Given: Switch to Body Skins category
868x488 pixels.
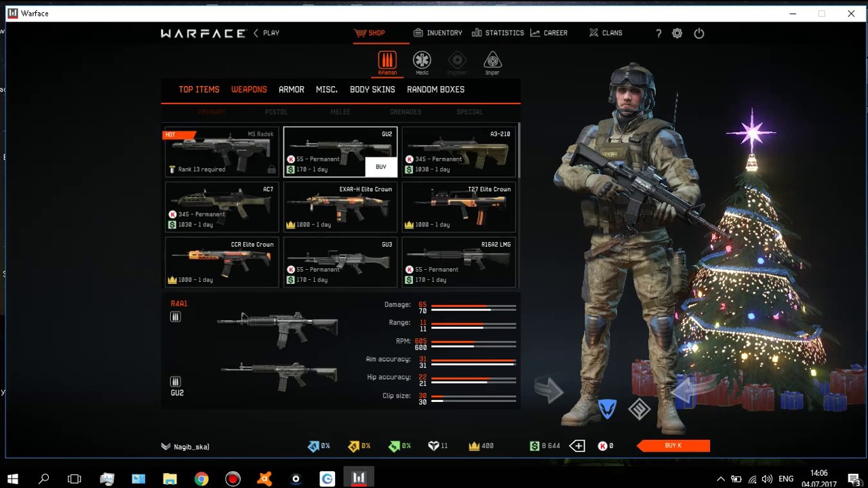Looking at the screenshot, I should [372, 89].
